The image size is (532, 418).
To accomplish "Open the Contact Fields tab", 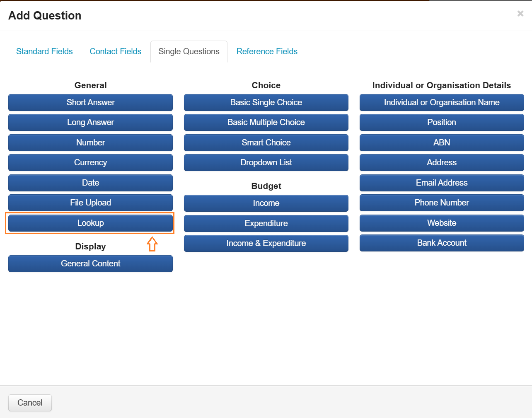I will [x=115, y=51].
